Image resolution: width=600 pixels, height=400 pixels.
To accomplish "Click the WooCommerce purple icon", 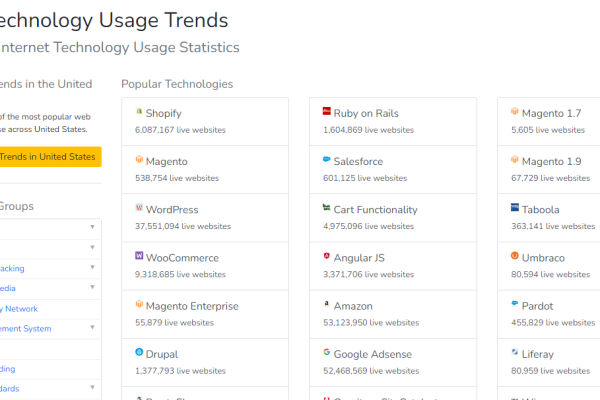I will tap(139, 256).
